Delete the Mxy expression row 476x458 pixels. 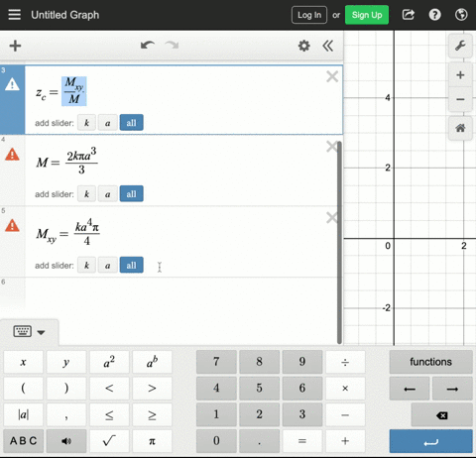tap(331, 218)
